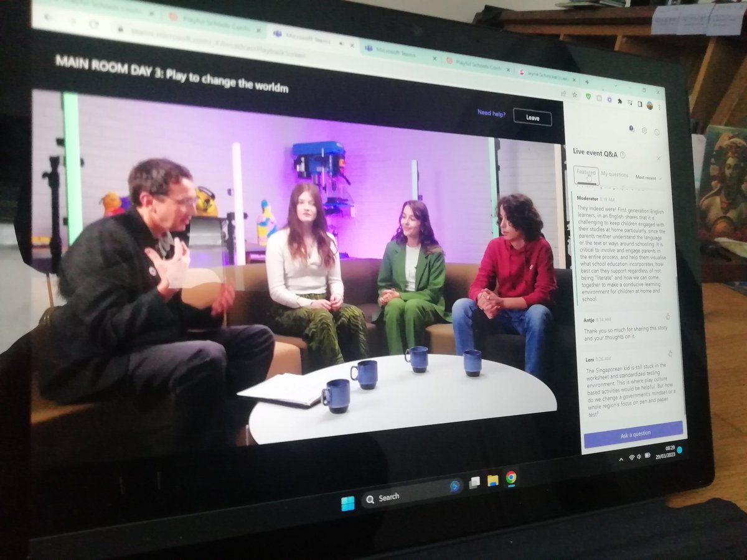Expand hidden icons with the taskbar chevron
This screenshot has height=560, width=747.
tap(621, 459)
